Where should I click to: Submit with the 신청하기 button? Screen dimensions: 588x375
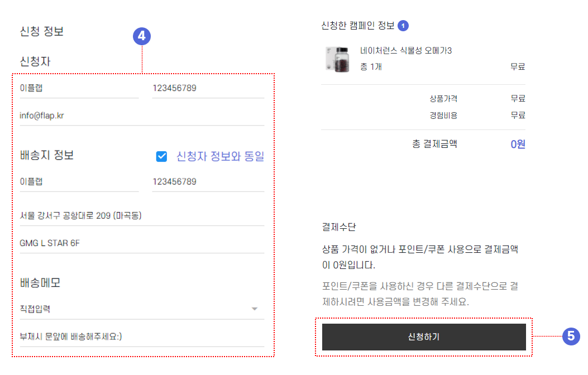point(424,337)
